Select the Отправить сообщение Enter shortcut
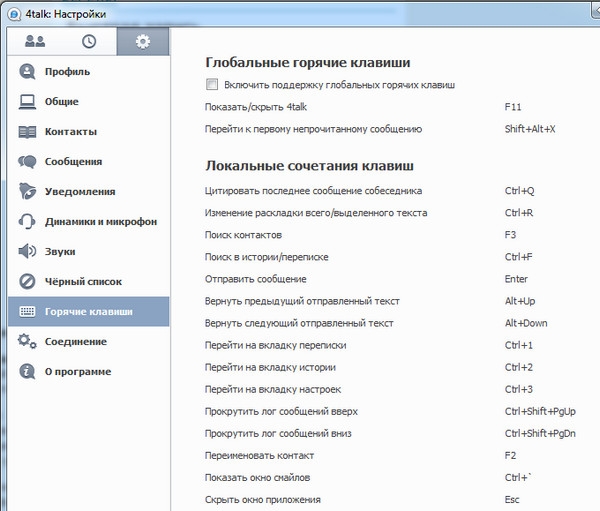The height and width of the screenshot is (511, 600). click(x=516, y=279)
